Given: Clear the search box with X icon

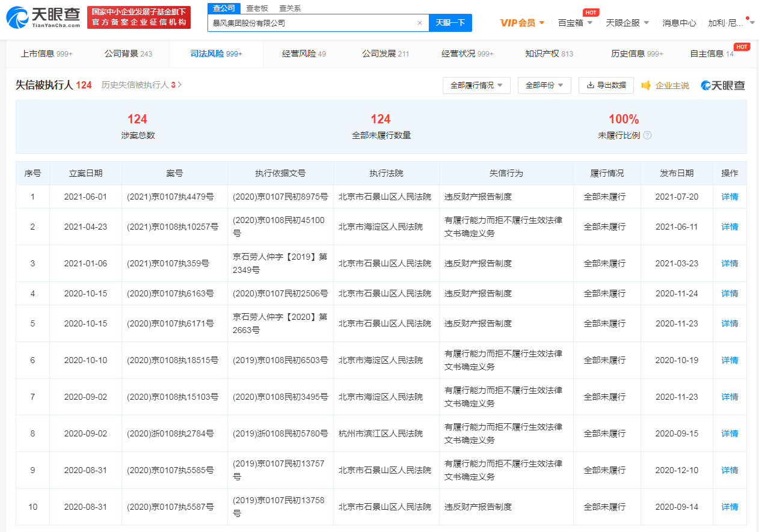Looking at the screenshot, I should [419, 23].
